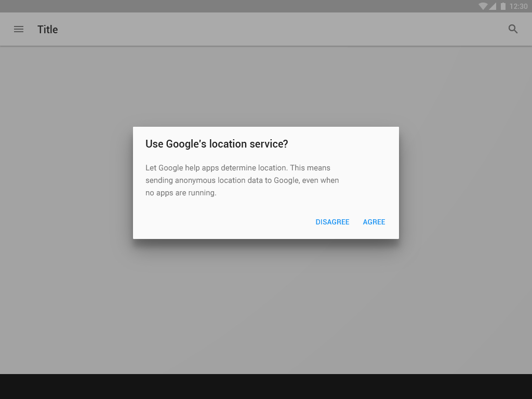
Task: Click dimmed background right of the dialog
Action: coord(465,183)
